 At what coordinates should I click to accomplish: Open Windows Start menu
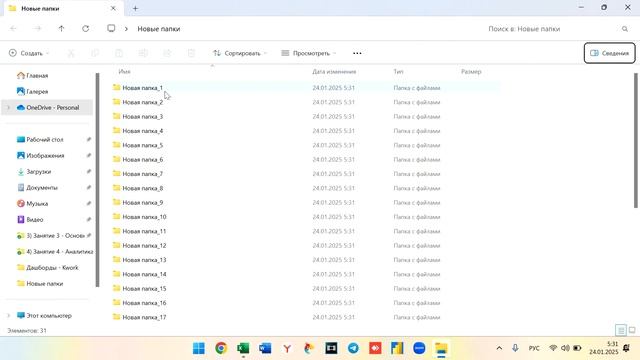click(x=199, y=348)
